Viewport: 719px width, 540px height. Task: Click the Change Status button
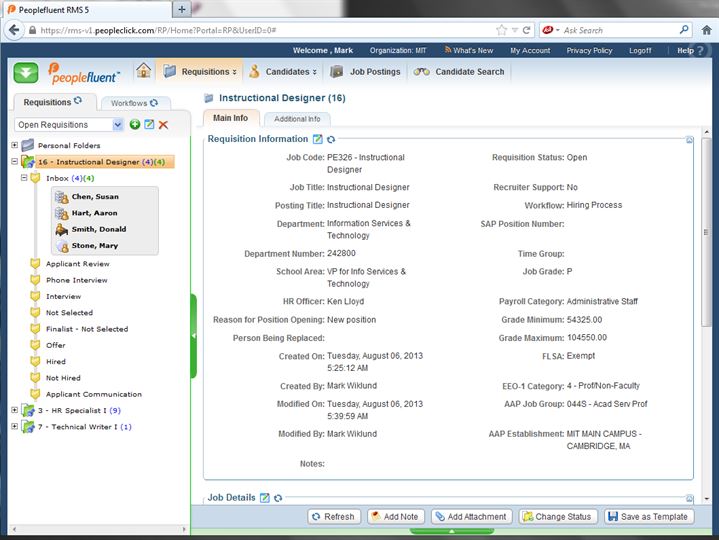click(x=557, y=517)
